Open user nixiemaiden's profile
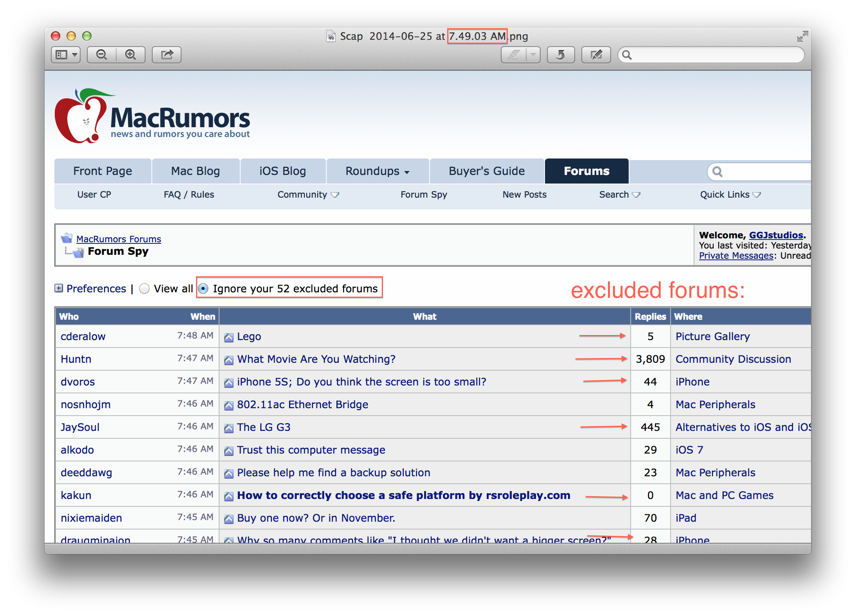 [91, 518]
